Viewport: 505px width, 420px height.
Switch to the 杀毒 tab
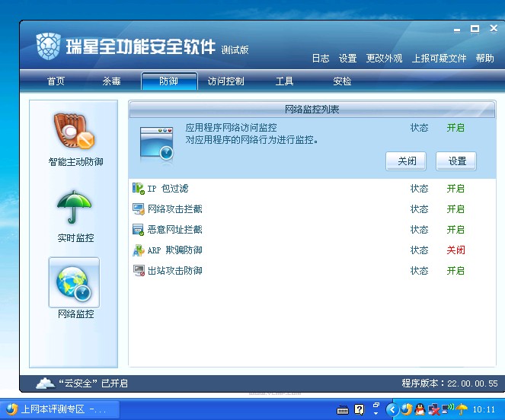(x=111, y=81)
